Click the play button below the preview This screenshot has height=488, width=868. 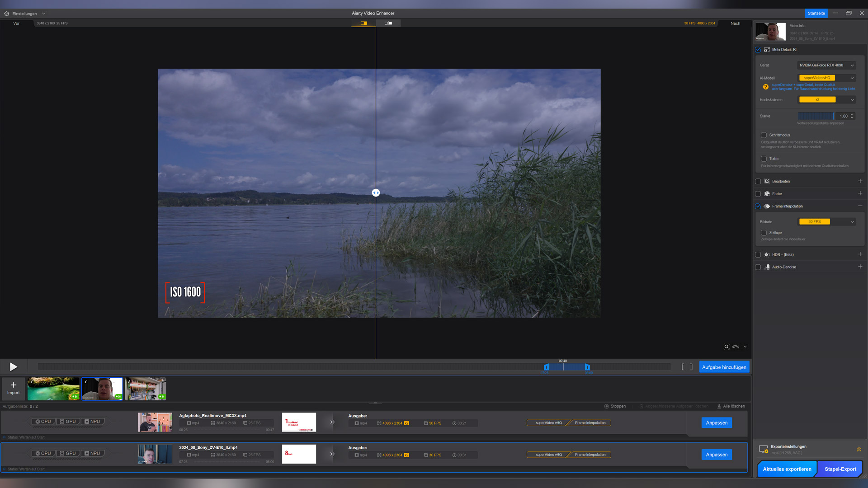click(14, 367)
